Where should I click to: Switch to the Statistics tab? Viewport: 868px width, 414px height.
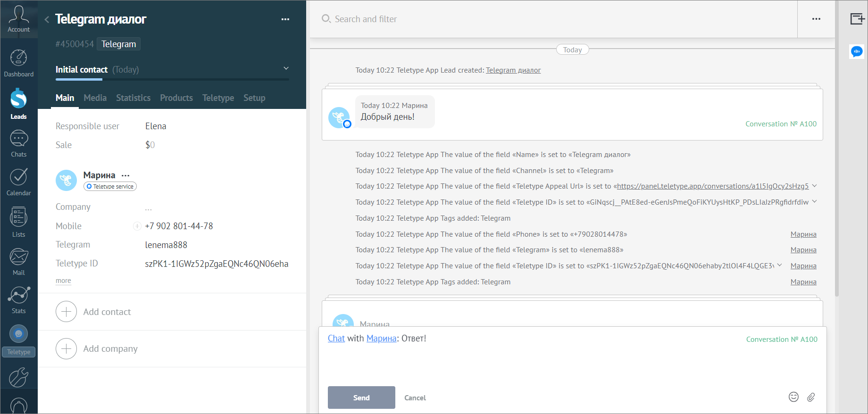point(134,98)
